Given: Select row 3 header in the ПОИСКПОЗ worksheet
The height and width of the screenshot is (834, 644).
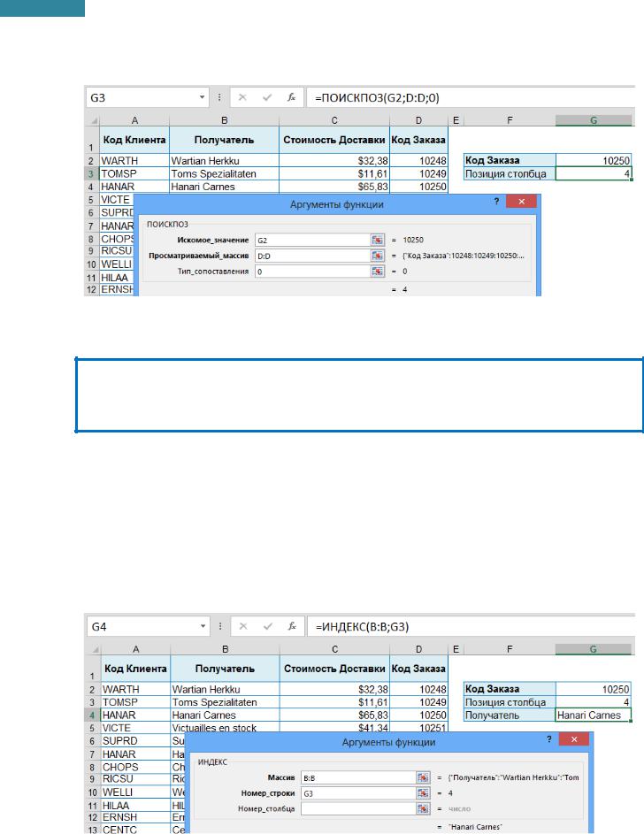Looking at the screenshot, I should [91, 174].
